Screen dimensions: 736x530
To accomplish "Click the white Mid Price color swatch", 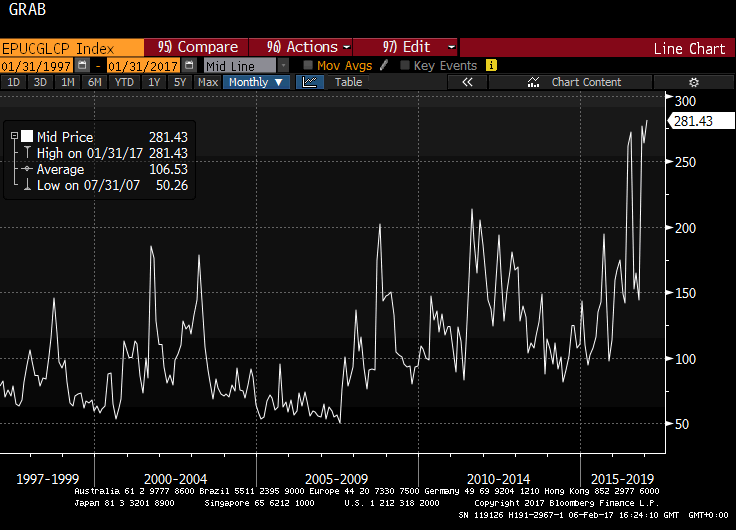I will click(x=27, y=136).
